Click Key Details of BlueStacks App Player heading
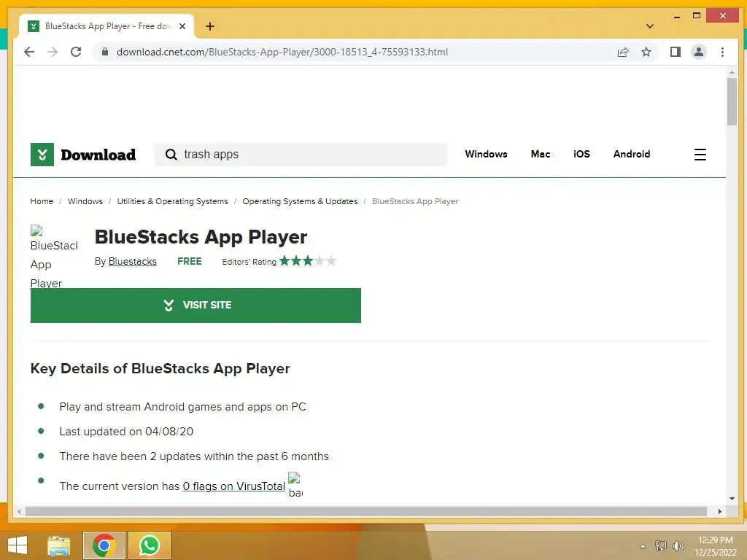747x560 pixels. [x=160, y=368]
